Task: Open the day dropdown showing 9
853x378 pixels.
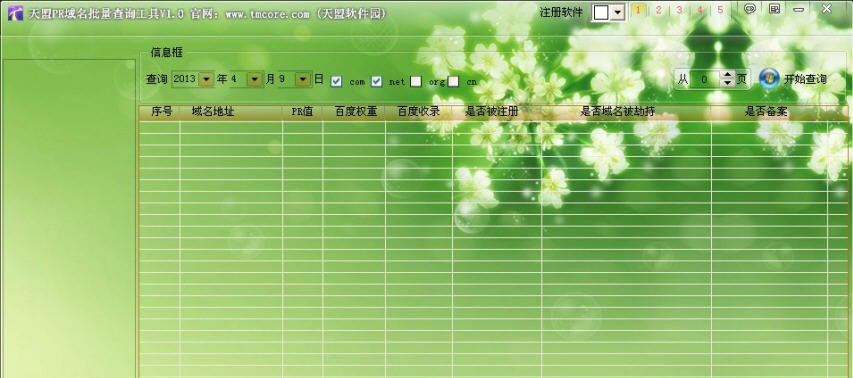Action: click(x=303, y=79)
